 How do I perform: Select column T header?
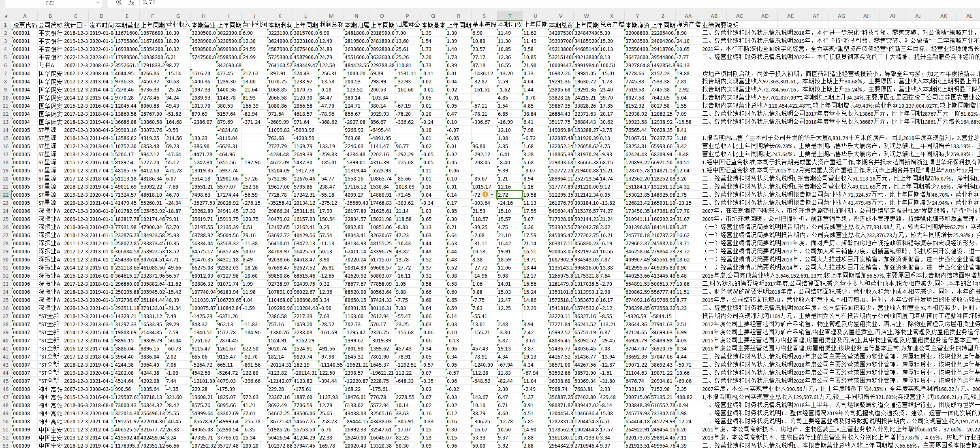(509, 16)
